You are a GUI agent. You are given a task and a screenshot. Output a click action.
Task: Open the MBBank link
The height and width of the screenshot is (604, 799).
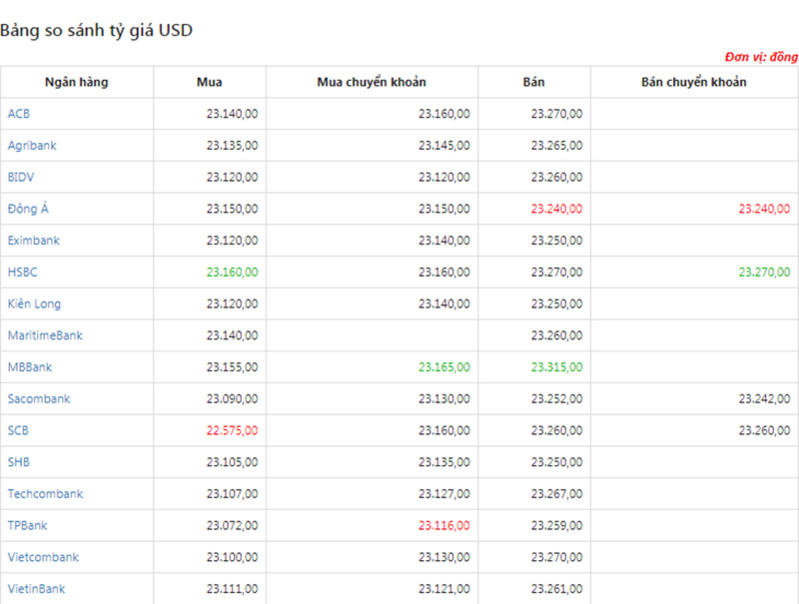tap(30, 366)
